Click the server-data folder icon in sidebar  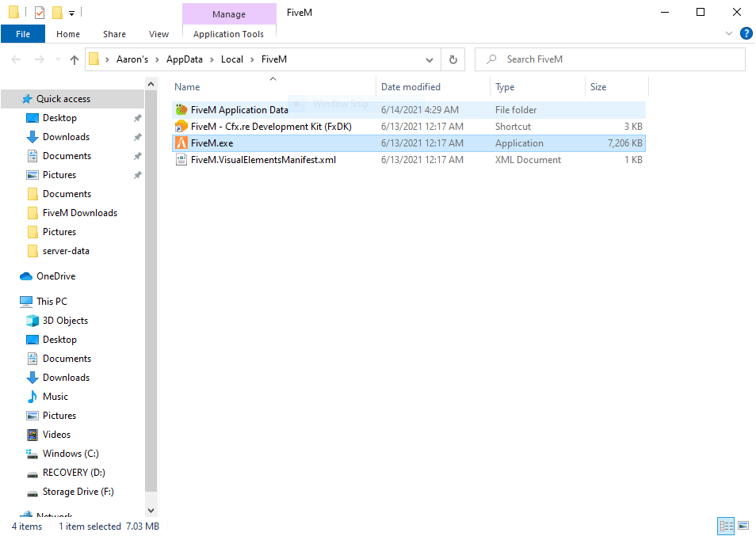tap(32, 251)
